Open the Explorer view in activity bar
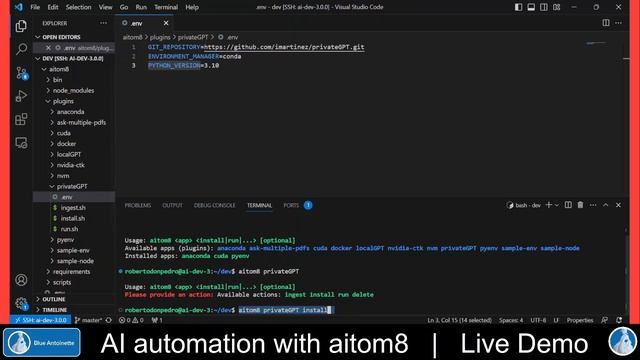 21,27
